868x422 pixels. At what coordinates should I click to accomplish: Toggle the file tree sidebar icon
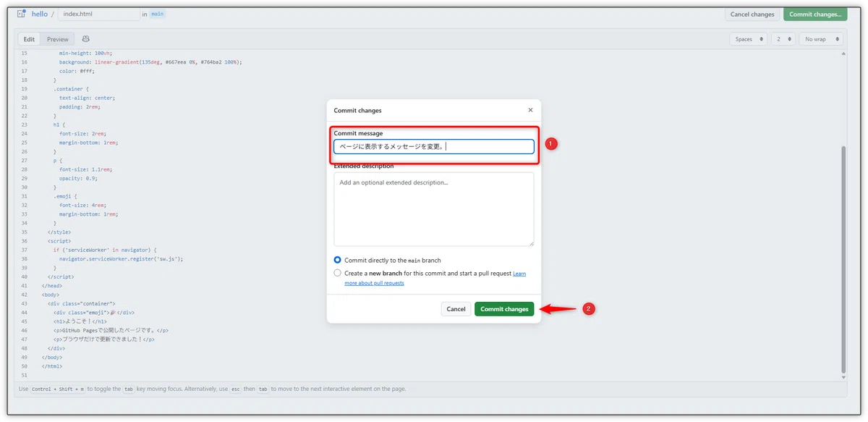(21, 14)
